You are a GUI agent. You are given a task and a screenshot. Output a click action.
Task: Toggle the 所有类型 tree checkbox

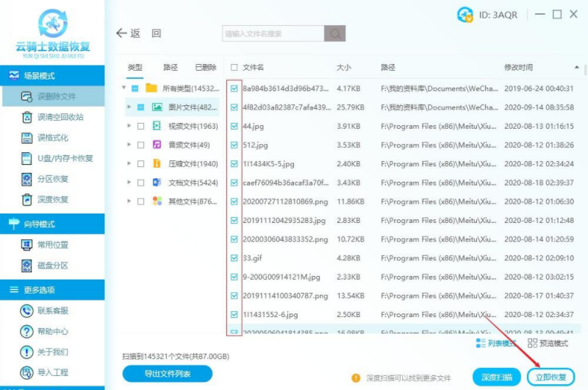tap(135, 88)
